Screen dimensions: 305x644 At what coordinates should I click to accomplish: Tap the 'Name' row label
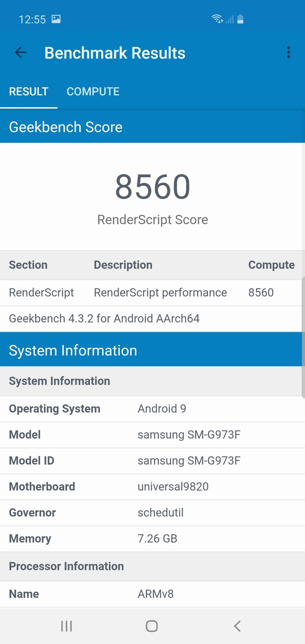click(24, 594)
